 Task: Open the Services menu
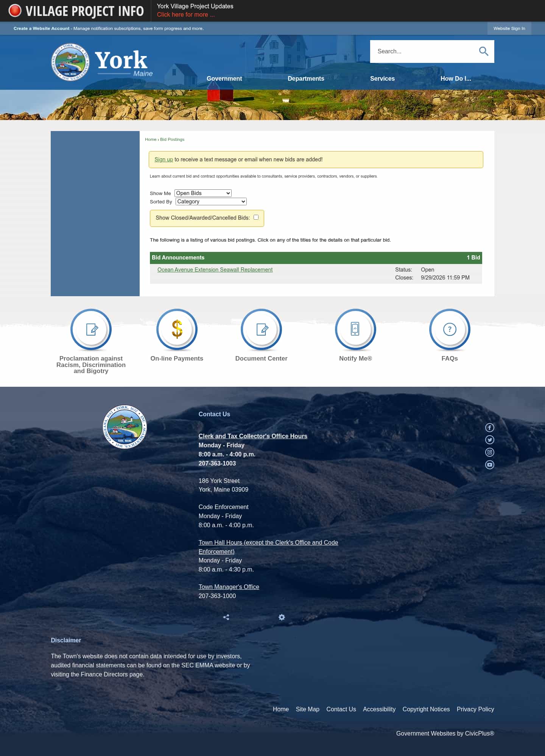pyautogui.click(x=382, y=78)
